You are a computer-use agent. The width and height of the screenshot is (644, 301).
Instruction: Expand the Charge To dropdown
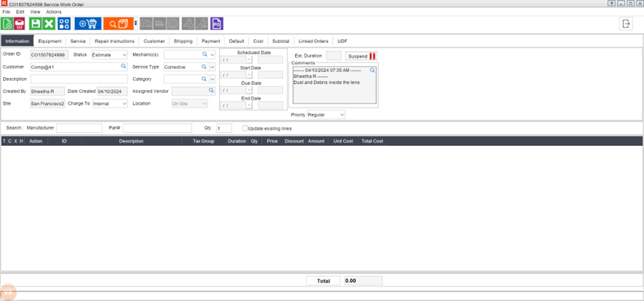click(x=124, y=104)
